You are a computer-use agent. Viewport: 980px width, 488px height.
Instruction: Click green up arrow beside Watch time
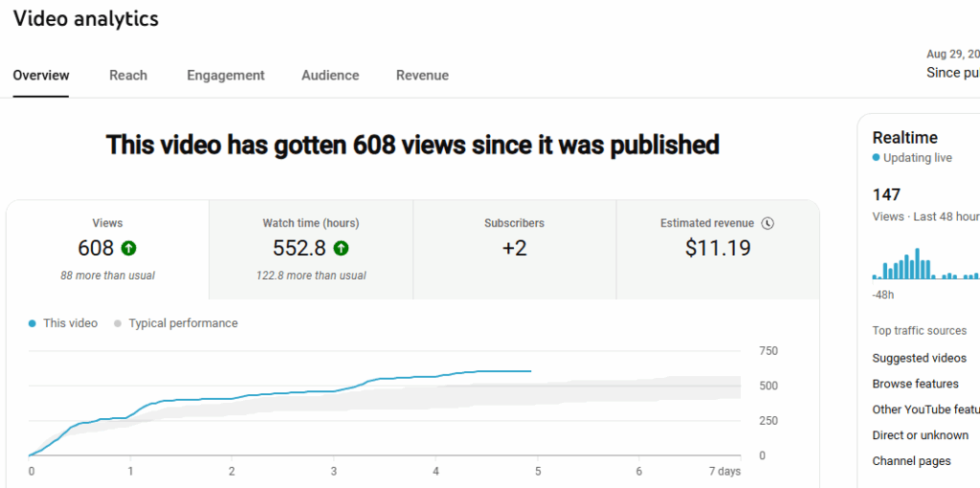(x=341, y=249)
